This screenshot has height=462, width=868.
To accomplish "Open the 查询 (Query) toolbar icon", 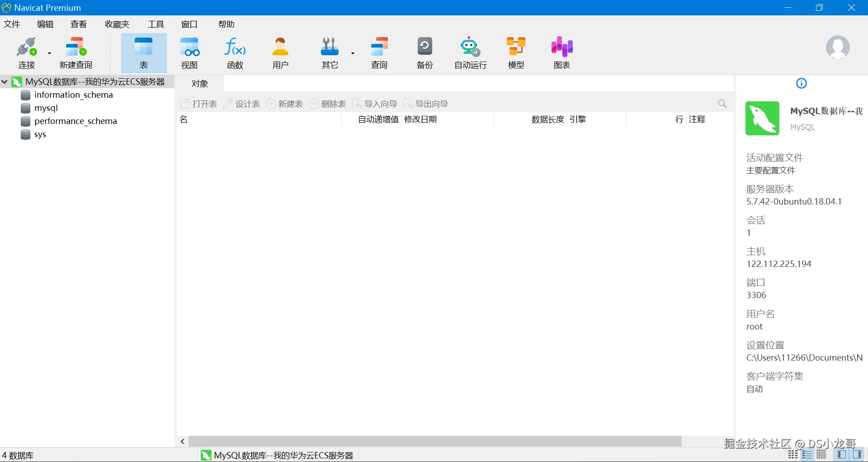I will pyautogui.click(x=379, y=53).
